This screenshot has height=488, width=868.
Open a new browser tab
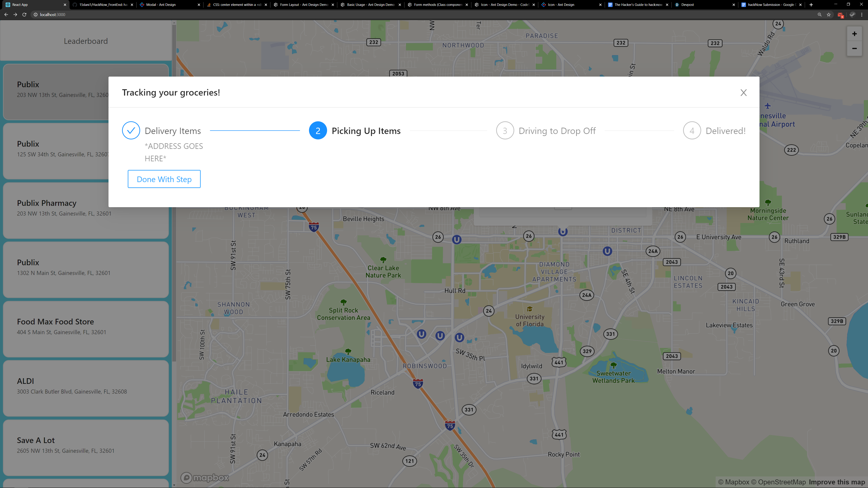pos(811,5)
